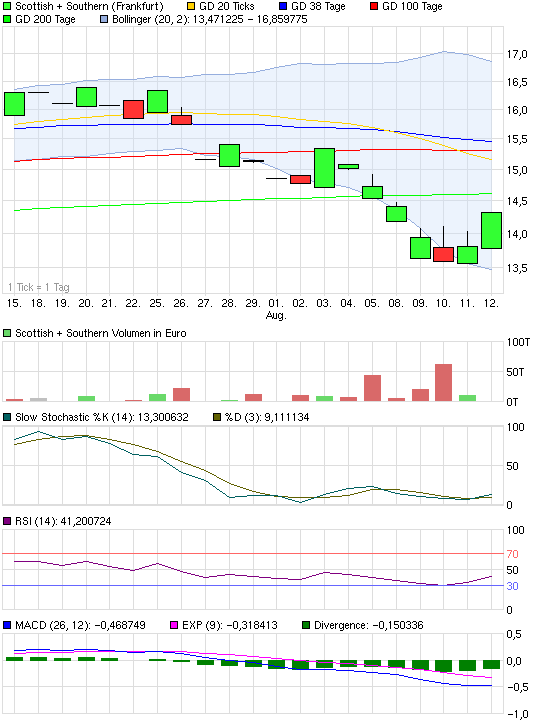Viewport: 545px width, 722px height.
Task: Click the large green candlestick on the 12th
Action: 491,230
